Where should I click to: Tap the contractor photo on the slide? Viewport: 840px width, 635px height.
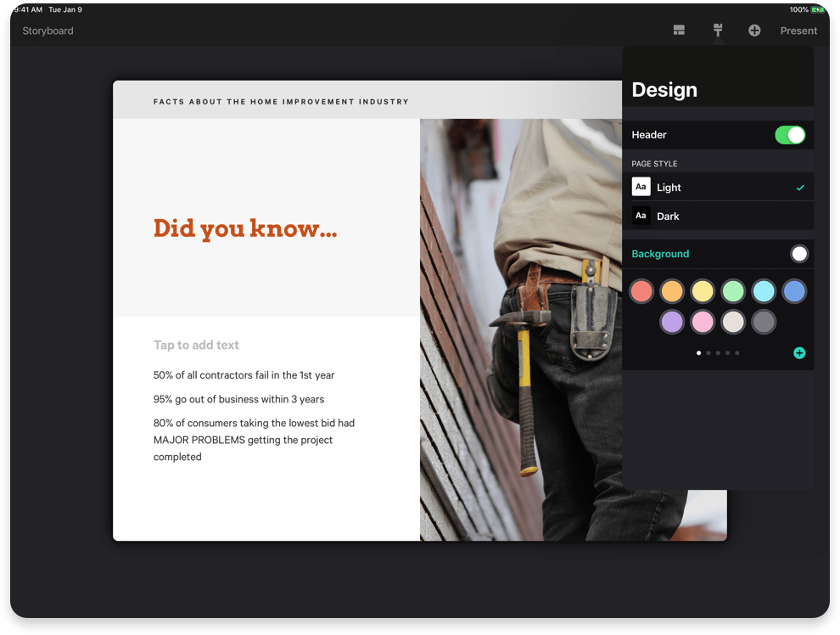click(574, 329)
